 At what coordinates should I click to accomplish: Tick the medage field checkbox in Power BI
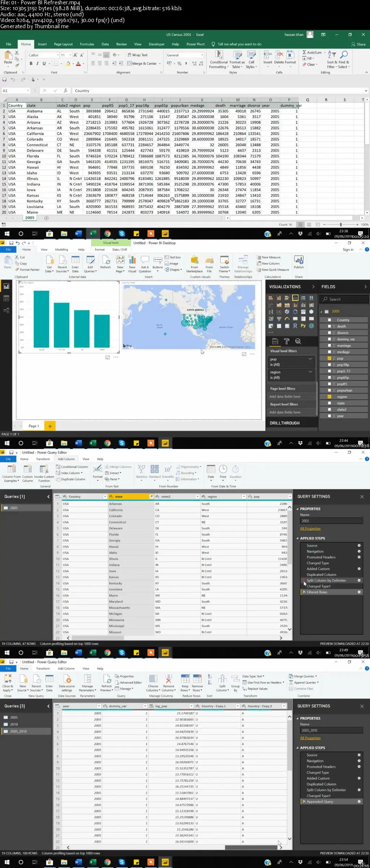pyautogui.click(x=330, y=352)
